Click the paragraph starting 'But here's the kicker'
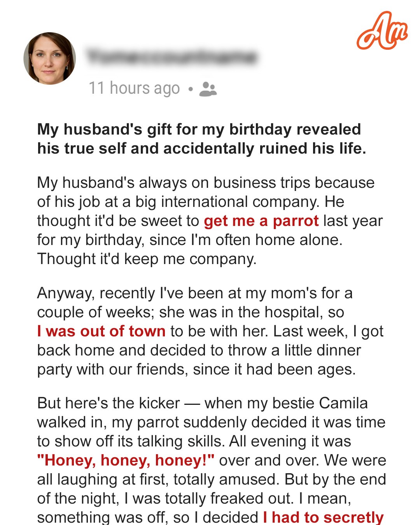Viewport: 420px width, 525px height. (x=212, y=460)
